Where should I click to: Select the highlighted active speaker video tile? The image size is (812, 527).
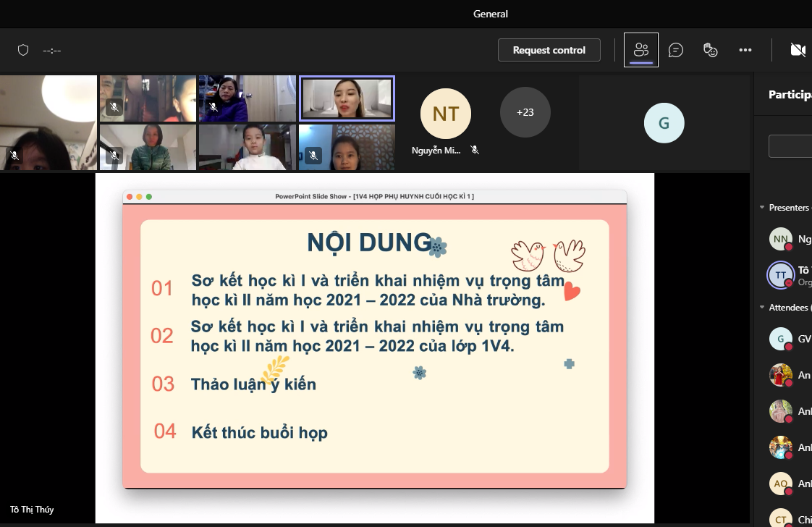347,98
